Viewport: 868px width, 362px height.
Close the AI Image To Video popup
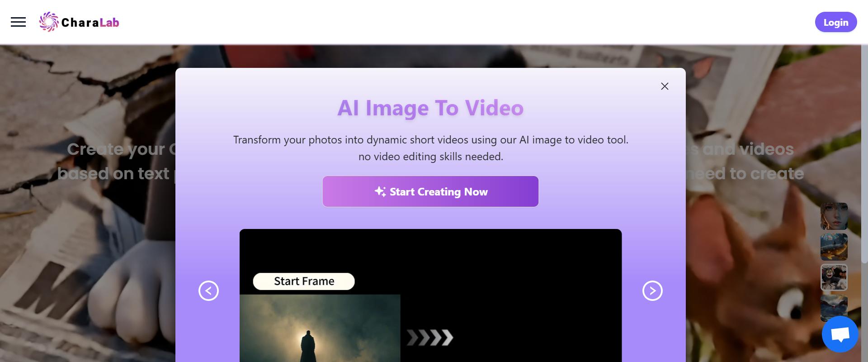pos(664,86)
